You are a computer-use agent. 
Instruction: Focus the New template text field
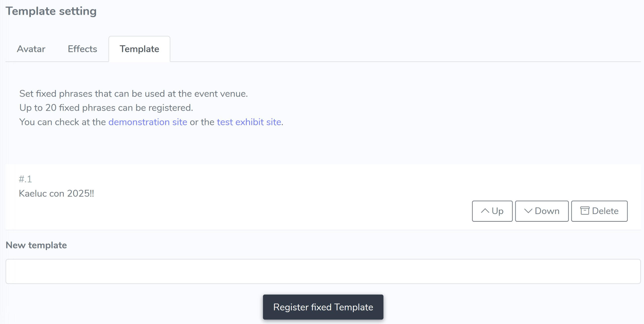click(x=323, y=271)
